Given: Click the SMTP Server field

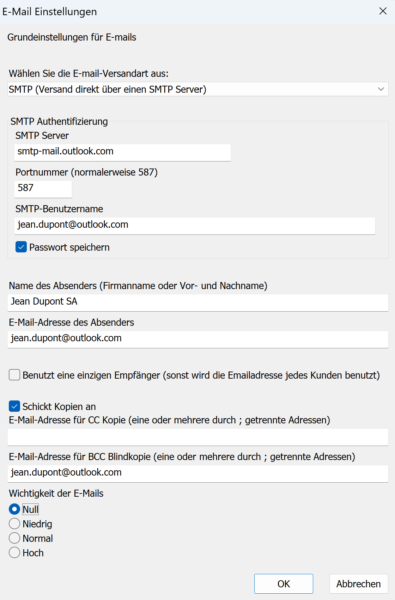Looking at the screenshot, I should coord(122,152).
